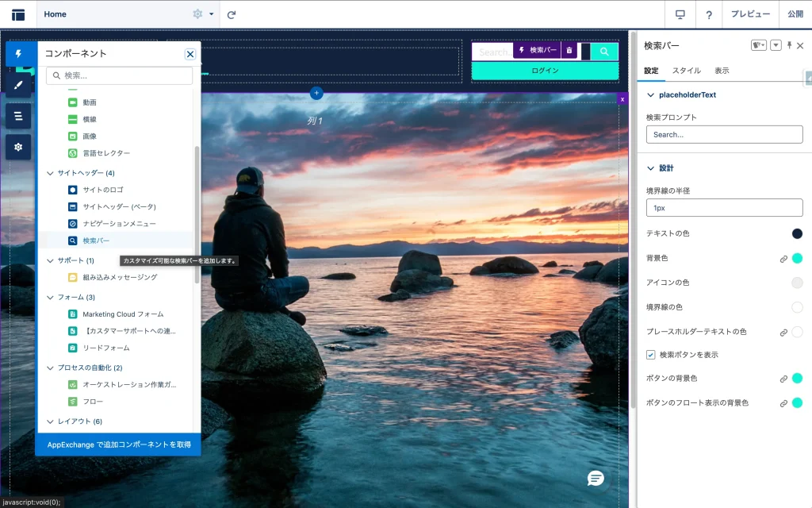
Task: Open the Theme paintbrush panel
Action: tap(18, 85)
